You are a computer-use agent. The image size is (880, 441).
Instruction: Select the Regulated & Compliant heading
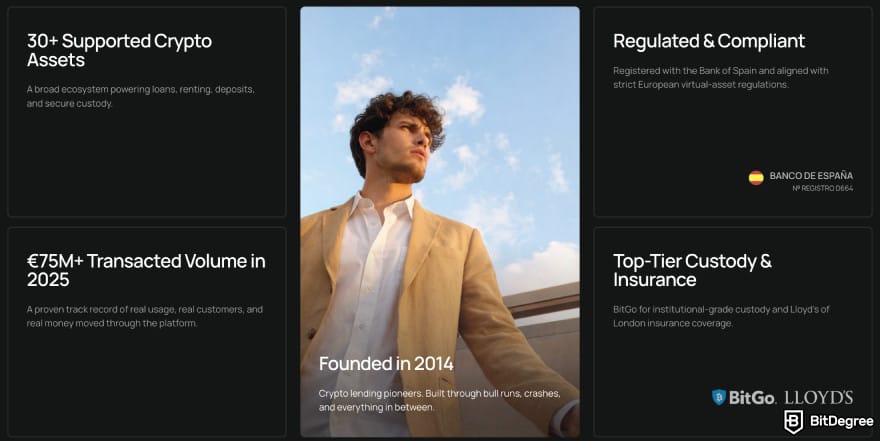click(x=708, y=41)
